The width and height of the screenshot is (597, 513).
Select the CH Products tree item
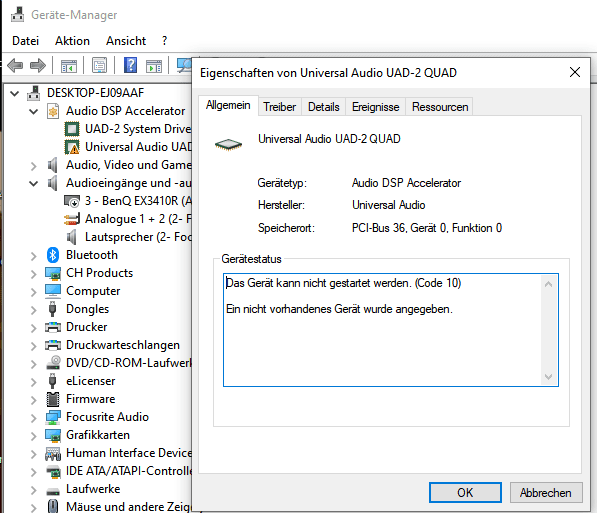(x=99, y=273)
